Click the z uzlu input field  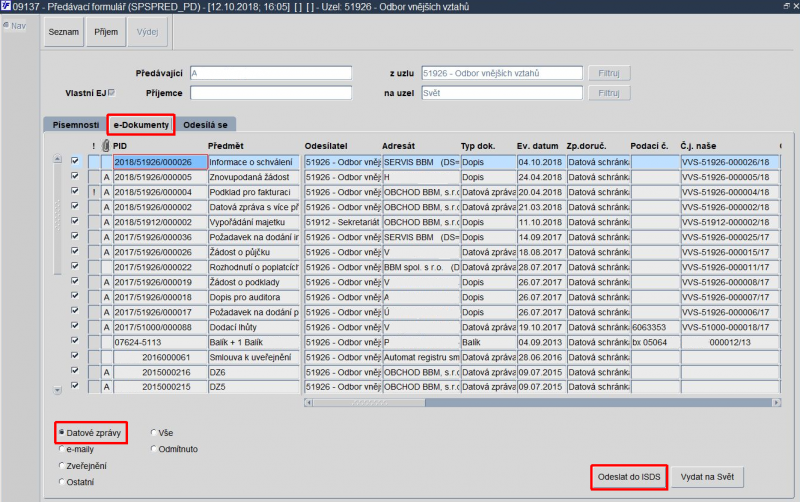tap(502, 73)
